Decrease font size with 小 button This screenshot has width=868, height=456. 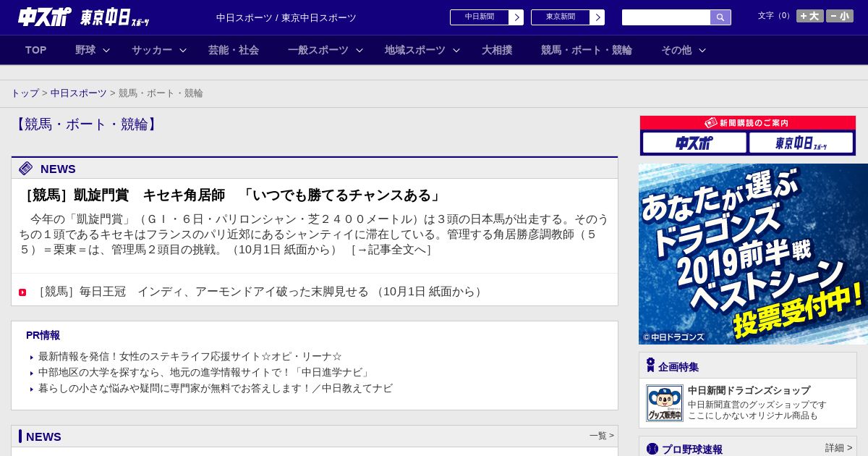[x=840, y=16]
